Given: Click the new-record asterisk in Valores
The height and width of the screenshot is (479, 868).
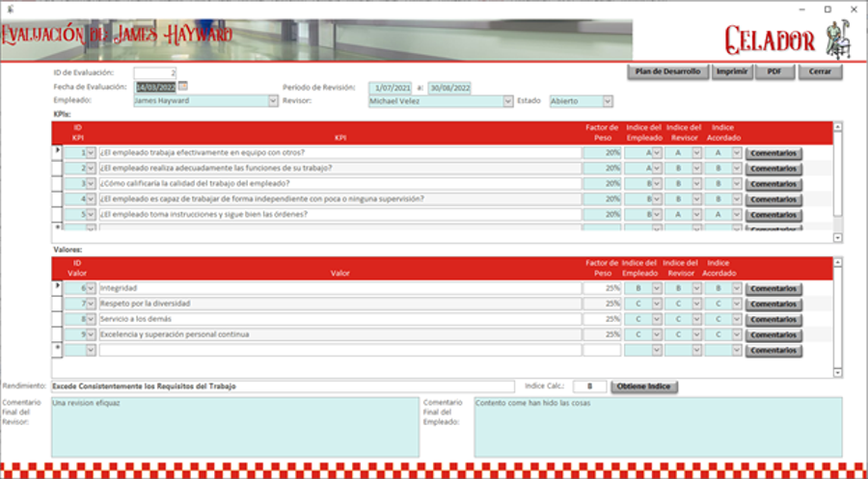Looking at the screenshot, I should (x=57, y=350).
